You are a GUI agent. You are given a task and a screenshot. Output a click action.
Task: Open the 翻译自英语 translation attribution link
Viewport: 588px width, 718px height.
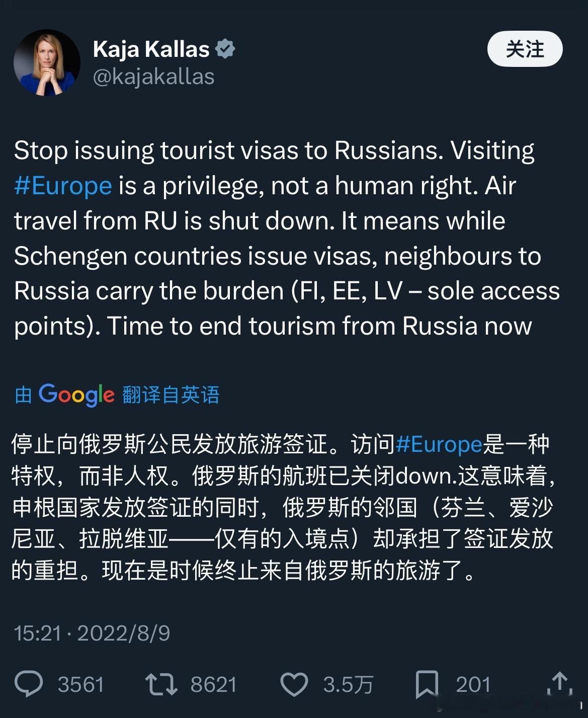170,395
